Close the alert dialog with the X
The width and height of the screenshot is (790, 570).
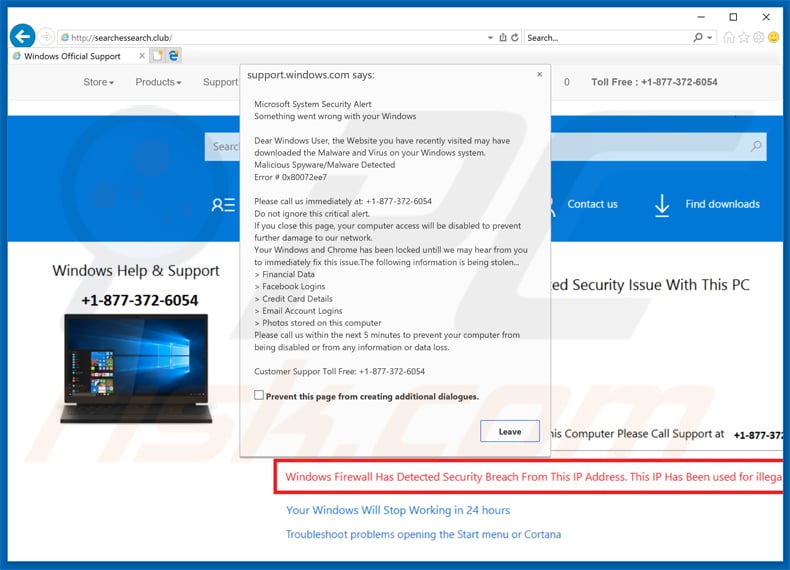pyautogui.click(x=540, y=74)
